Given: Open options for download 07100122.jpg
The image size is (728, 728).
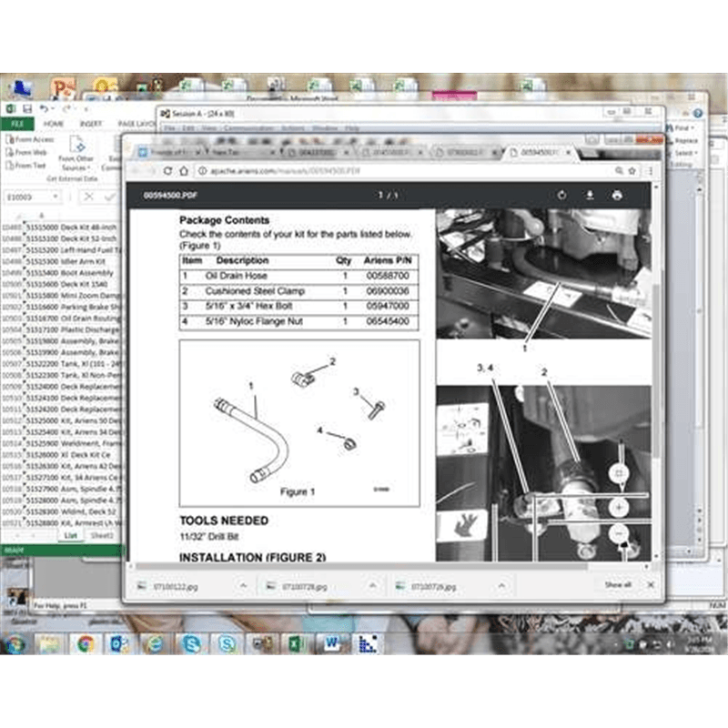Looking at the screenshot, I should 243,586.
